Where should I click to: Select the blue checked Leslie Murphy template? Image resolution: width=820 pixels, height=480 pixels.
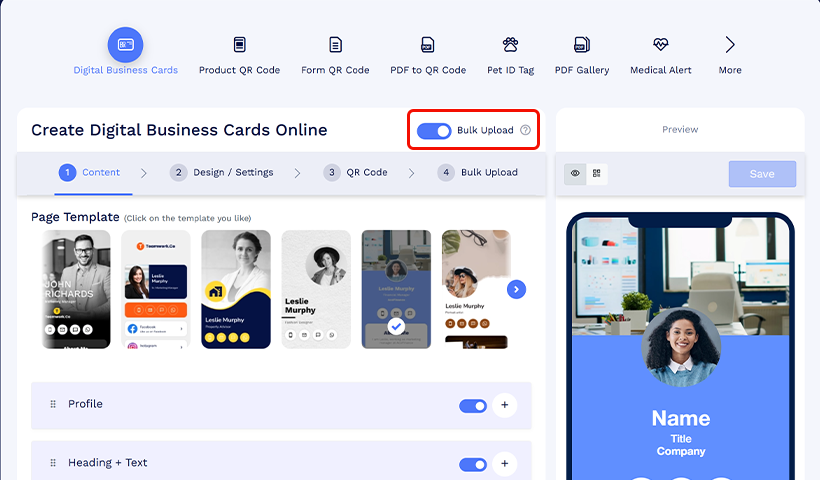tap(396, 289)
